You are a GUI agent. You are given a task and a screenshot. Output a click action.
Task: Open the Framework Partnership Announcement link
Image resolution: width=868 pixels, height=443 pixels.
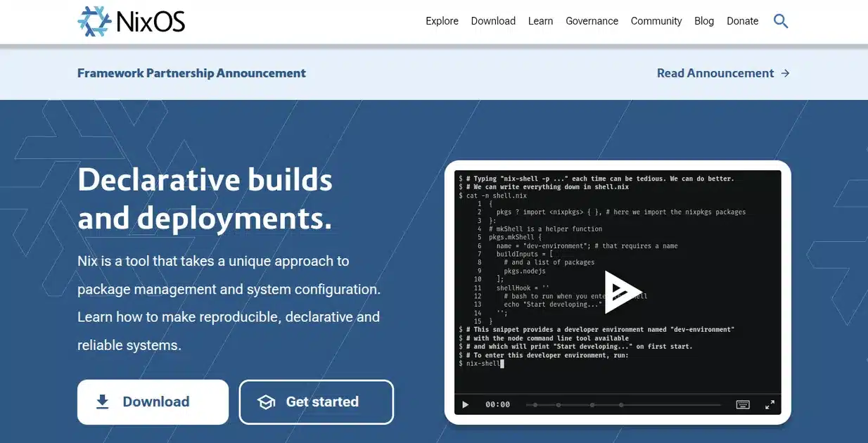[x=191, y=73]
